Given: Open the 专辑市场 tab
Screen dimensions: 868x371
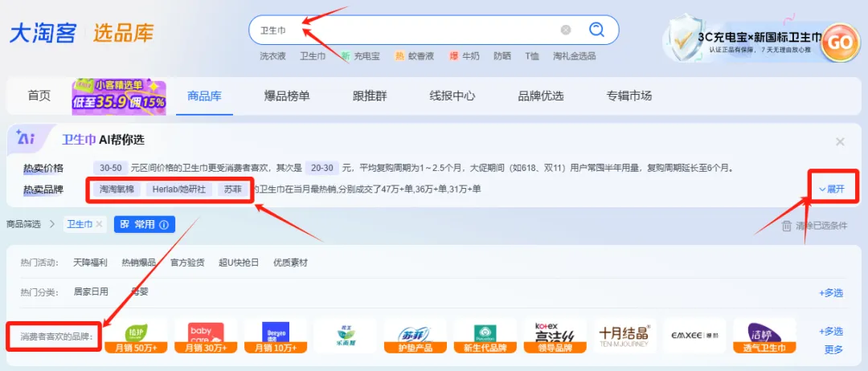Looking at the screenshot, I should coord(628,96).
